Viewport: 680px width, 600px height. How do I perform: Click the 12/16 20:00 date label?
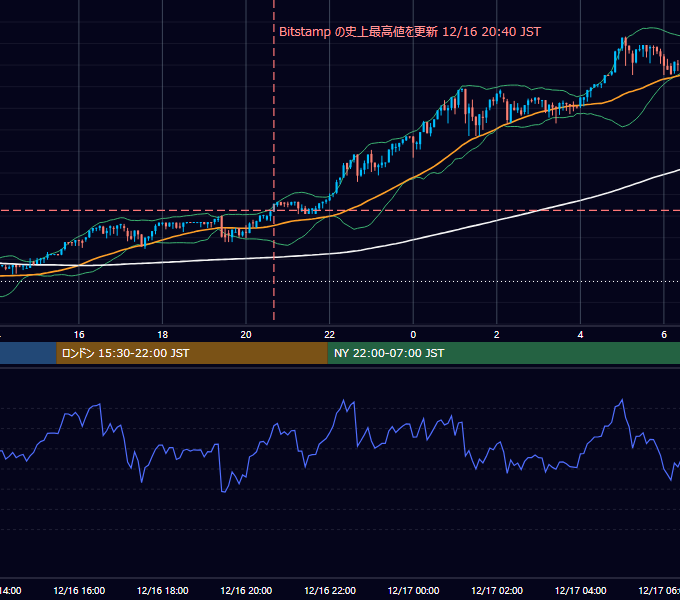pos(246,590)
